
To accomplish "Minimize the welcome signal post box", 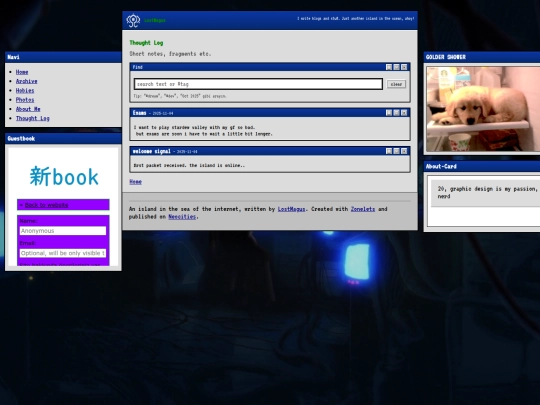I will 389,151.
